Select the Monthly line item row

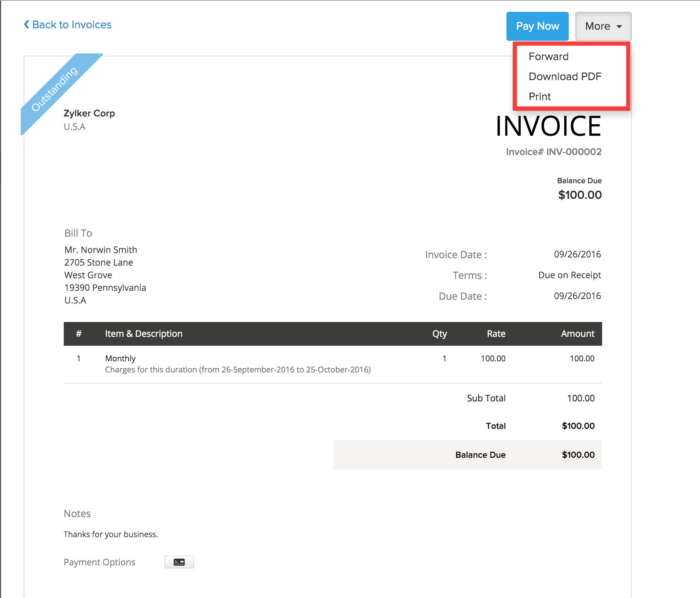[120, 358]
